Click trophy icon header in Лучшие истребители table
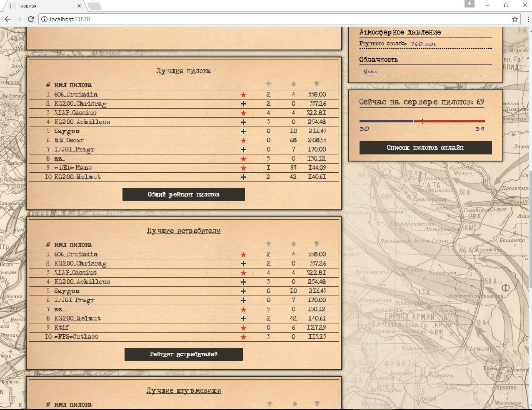This screenshot has height=410, width=532. tap(317, 244)
